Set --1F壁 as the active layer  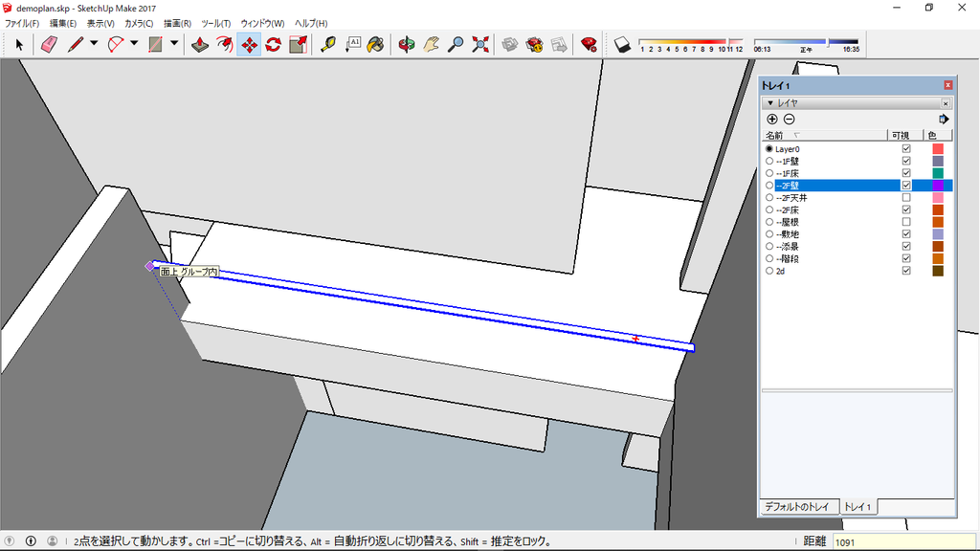(x=769, y=161)
